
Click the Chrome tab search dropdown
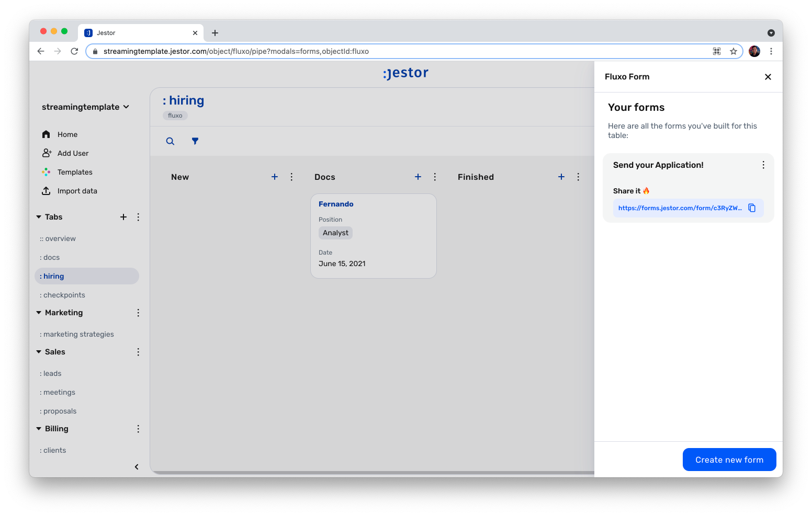pyautogui.click(x=771, y=33)
